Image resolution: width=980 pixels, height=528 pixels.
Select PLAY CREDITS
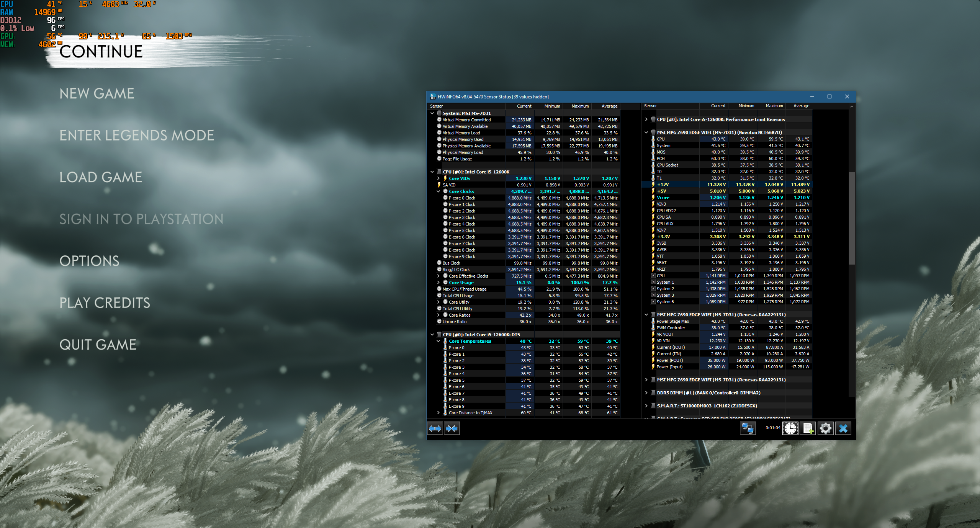[105, 303]
